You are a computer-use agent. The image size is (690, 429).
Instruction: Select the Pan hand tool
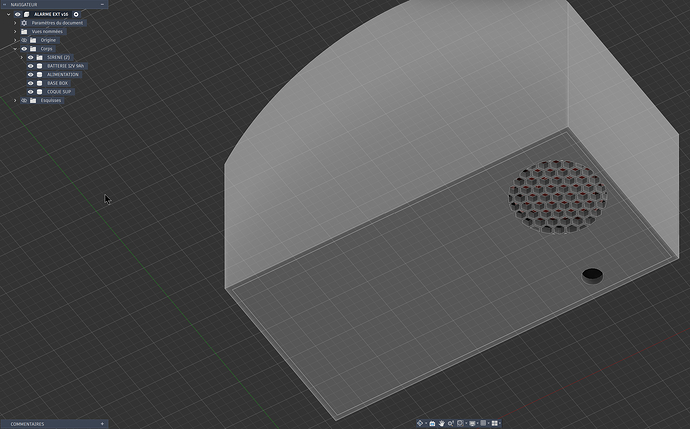441,423
